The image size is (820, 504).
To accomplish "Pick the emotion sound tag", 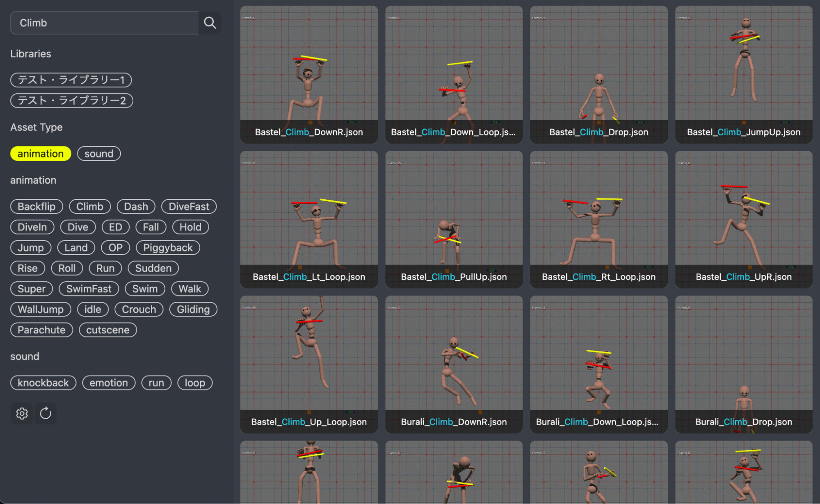I will [109, 383].
